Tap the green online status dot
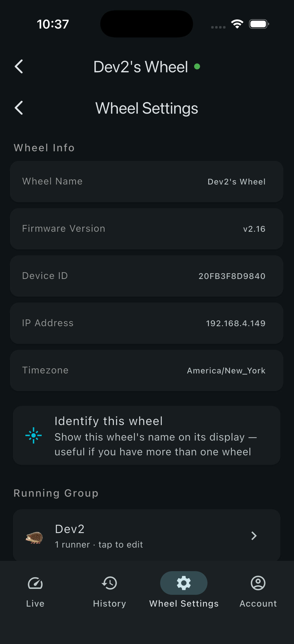294x644 pixels. tap(197, 66)
